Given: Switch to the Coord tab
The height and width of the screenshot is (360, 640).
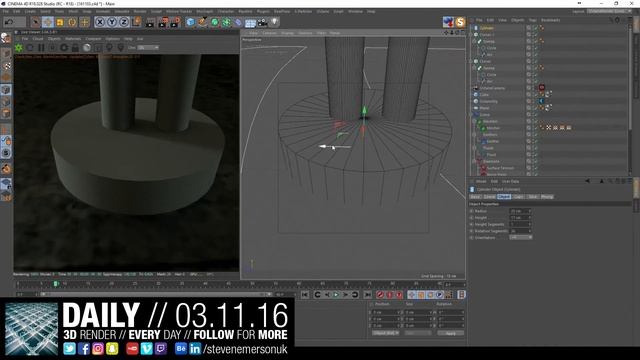Looking at the screenshot, I should (x=489, y=197).
